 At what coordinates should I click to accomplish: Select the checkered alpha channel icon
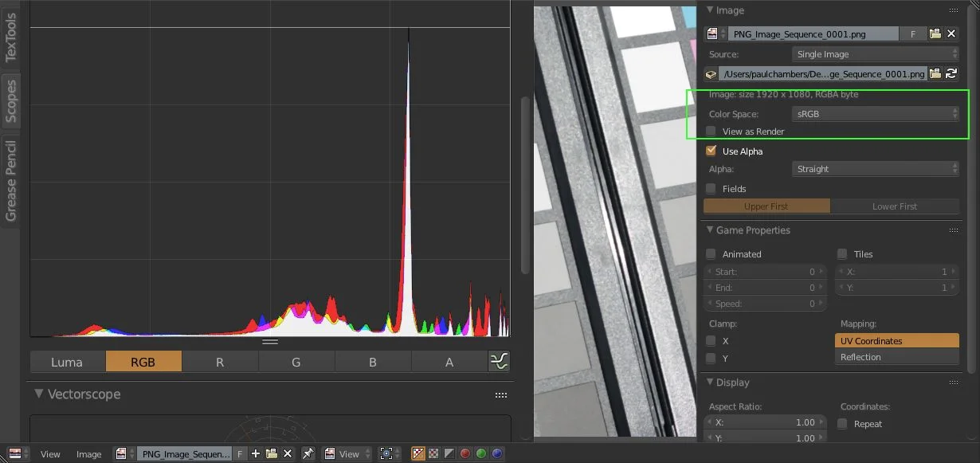(434, 453)
